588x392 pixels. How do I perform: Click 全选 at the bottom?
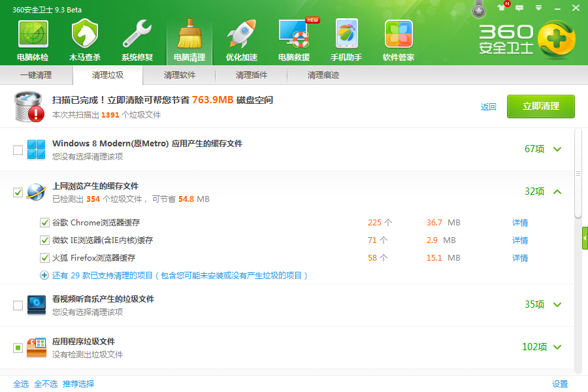[x=21, y=384]
